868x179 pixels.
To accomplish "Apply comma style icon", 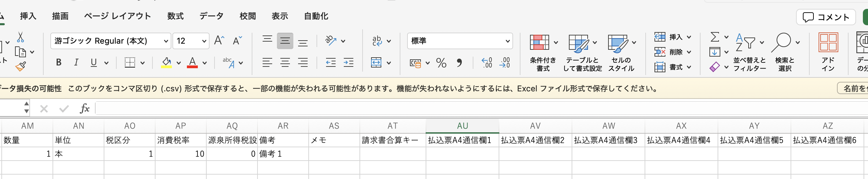I will click(x=459, y=63).
